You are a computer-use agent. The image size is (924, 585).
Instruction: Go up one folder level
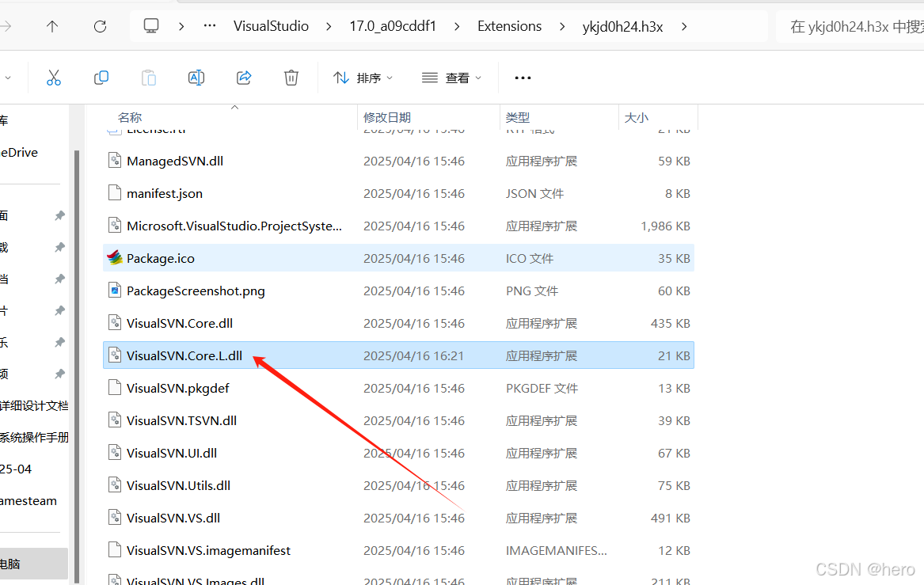(52, 26)
